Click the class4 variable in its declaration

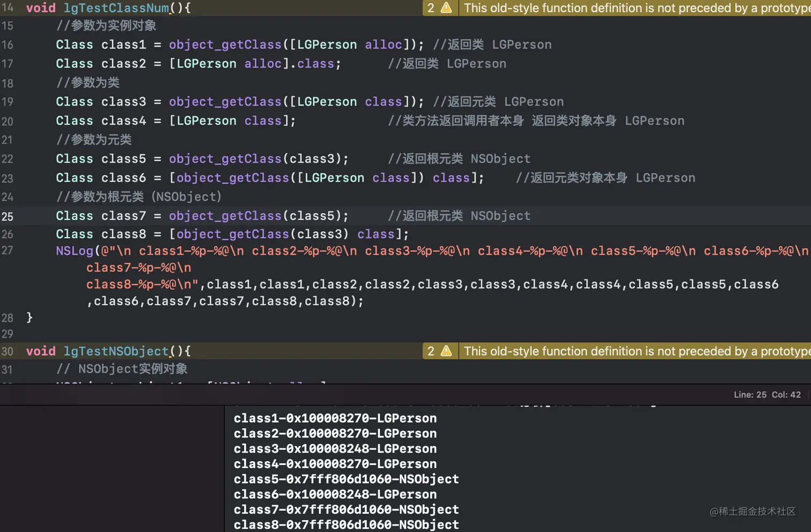coord(123,121)
